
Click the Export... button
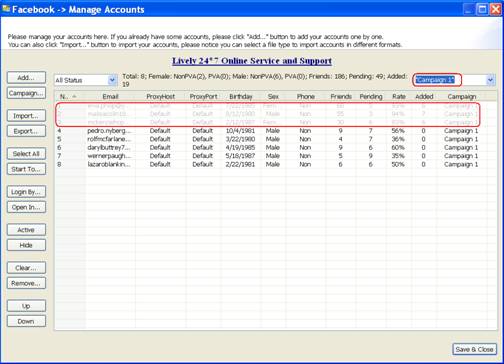pos(26,131)
